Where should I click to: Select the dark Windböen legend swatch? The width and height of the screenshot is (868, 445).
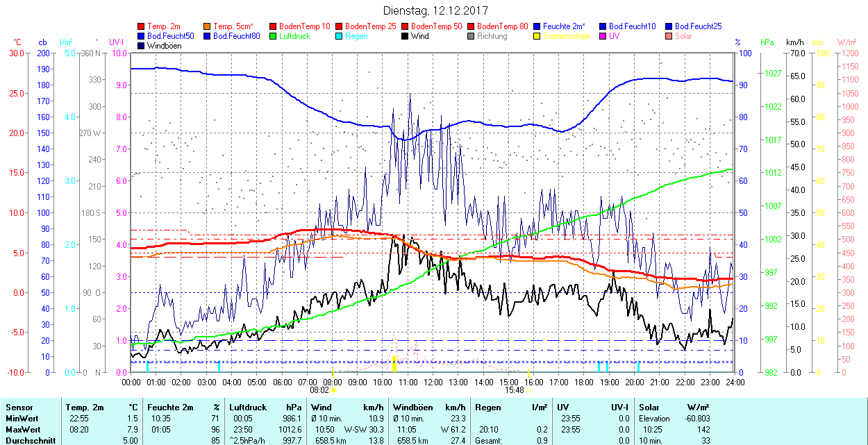tap(142, 46)
